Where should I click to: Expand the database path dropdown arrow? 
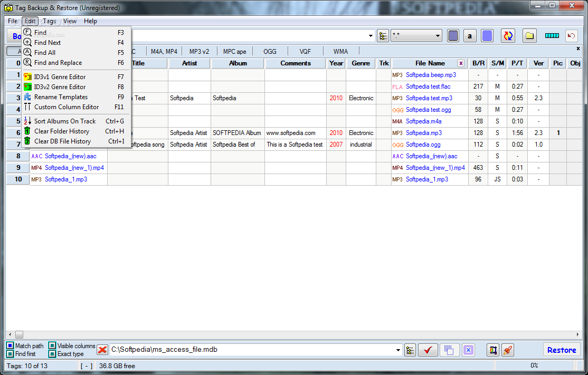[x=398, y=350]
